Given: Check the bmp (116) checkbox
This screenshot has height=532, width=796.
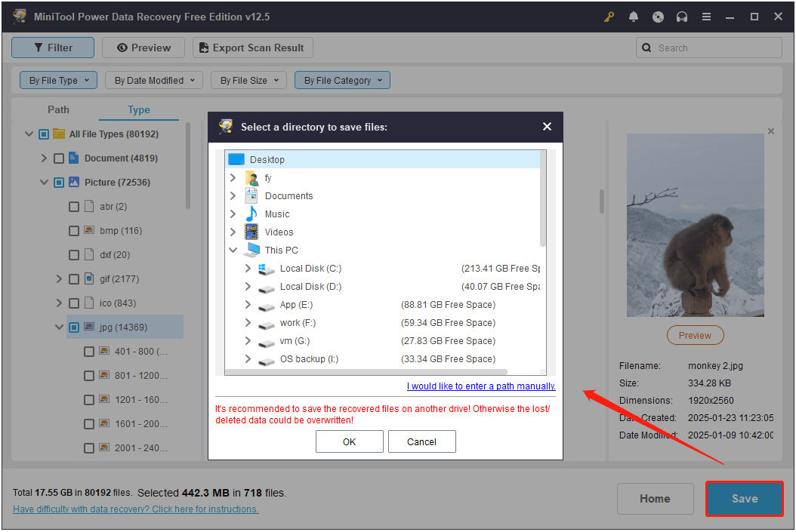Looking at the screenshot, I should (x=73, y=231).
